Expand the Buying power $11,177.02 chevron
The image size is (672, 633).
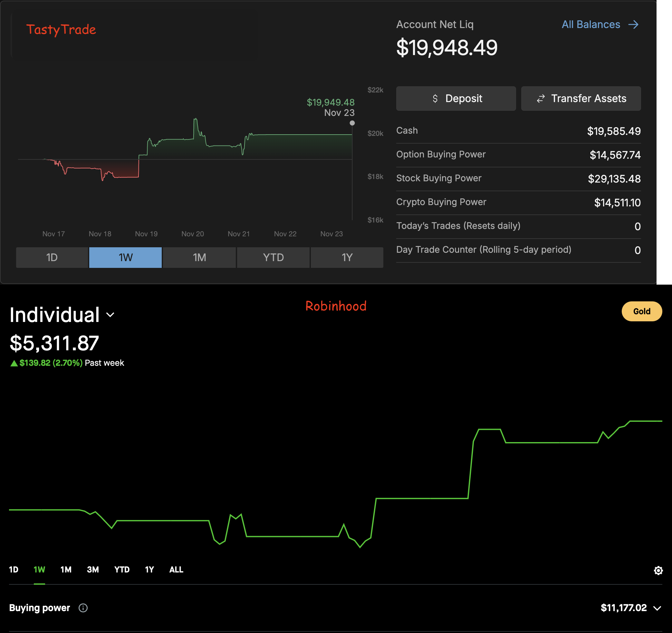[x=657, y=608]
